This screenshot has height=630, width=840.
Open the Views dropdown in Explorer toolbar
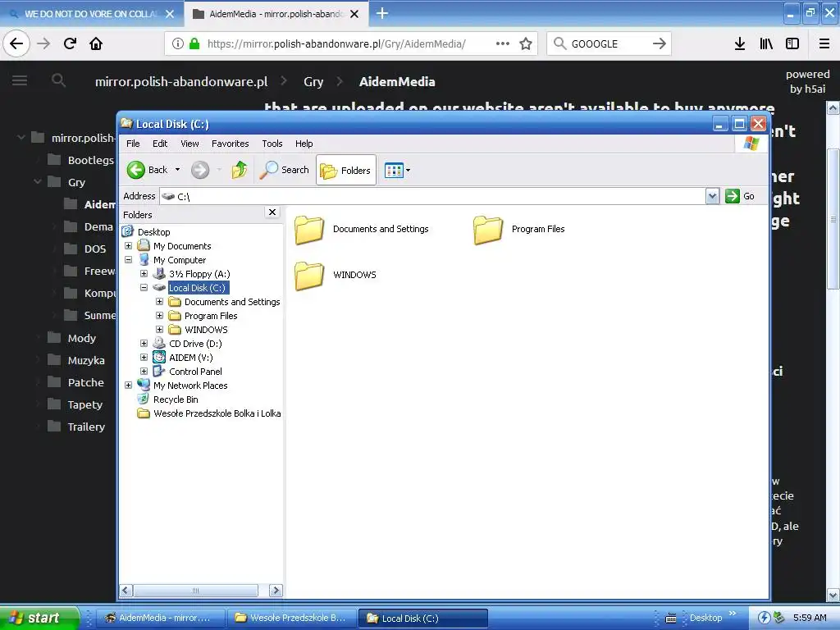[397, 171]
